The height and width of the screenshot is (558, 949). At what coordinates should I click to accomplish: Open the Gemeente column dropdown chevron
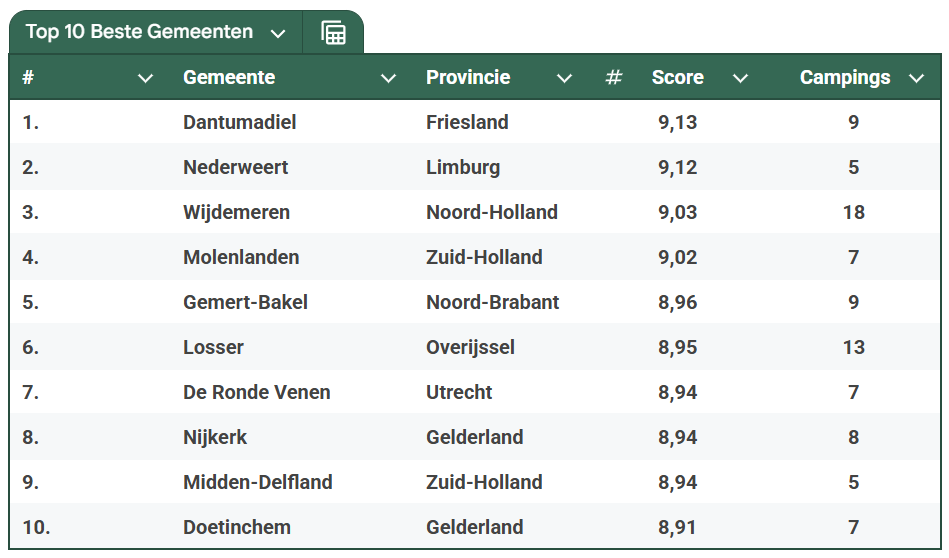[x=388, y=78]
